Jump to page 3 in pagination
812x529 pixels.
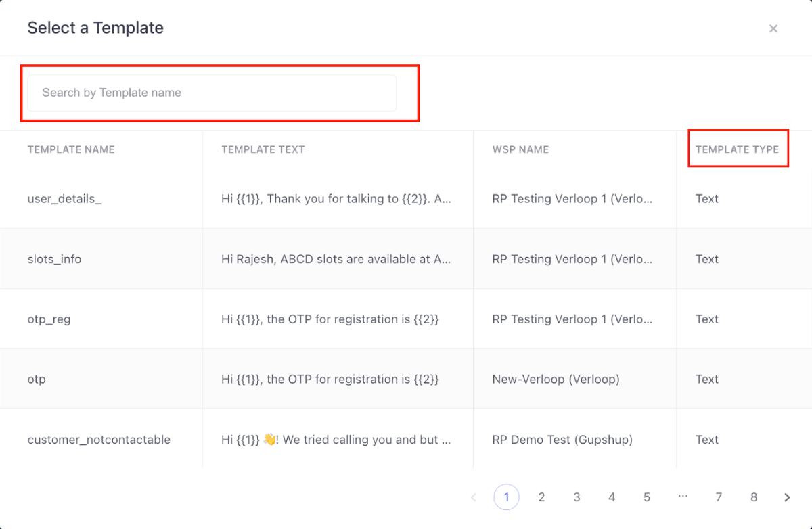577,497
